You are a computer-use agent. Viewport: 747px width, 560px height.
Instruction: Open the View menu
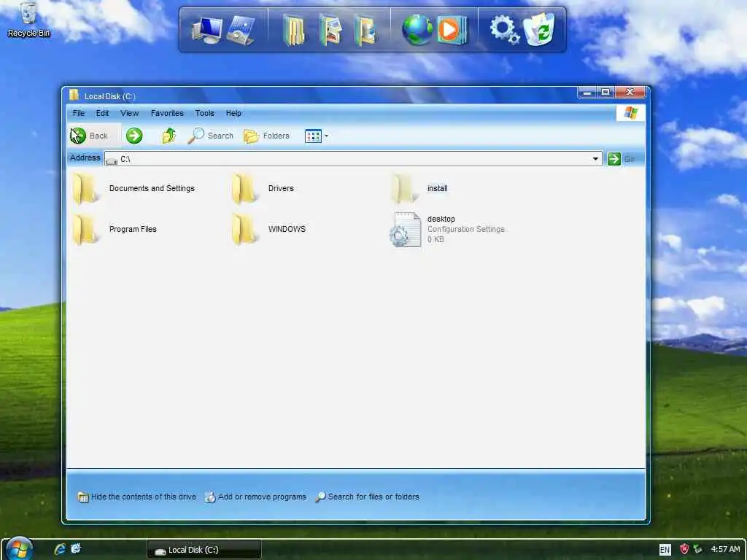click(130, 113)
